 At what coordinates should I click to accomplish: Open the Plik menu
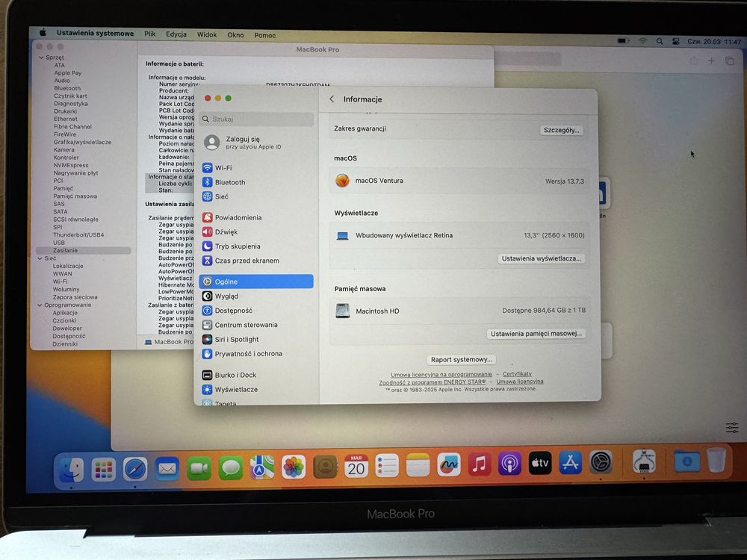click(x=150, y=34)
